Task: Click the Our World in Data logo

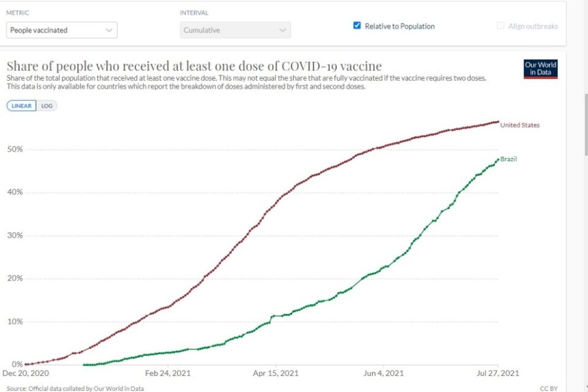Action: (540, 69)
